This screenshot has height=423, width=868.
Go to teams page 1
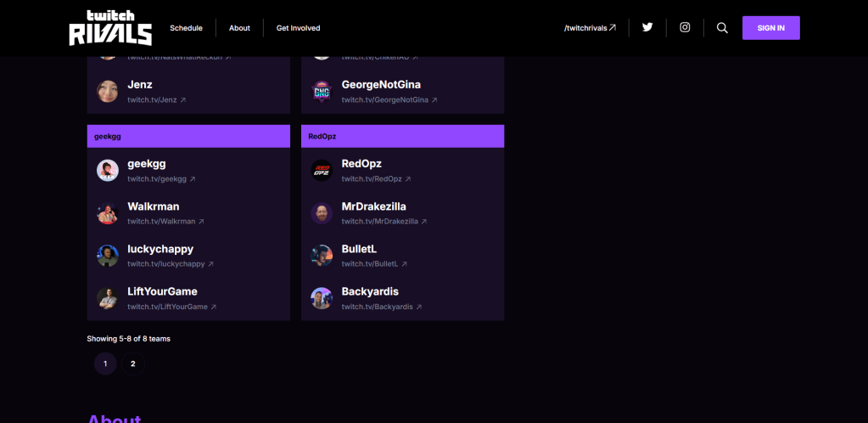(105, 364)
